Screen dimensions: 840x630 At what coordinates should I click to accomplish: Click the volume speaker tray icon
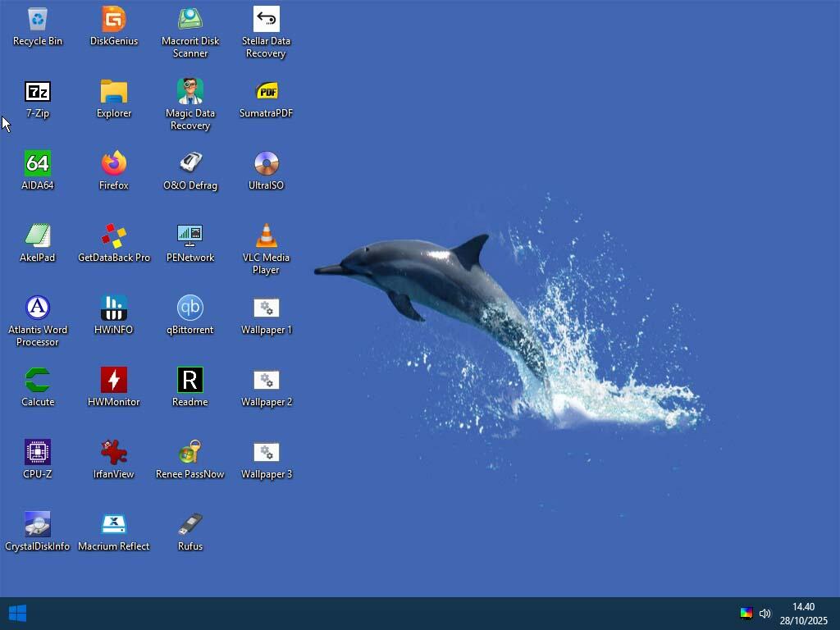765,614
